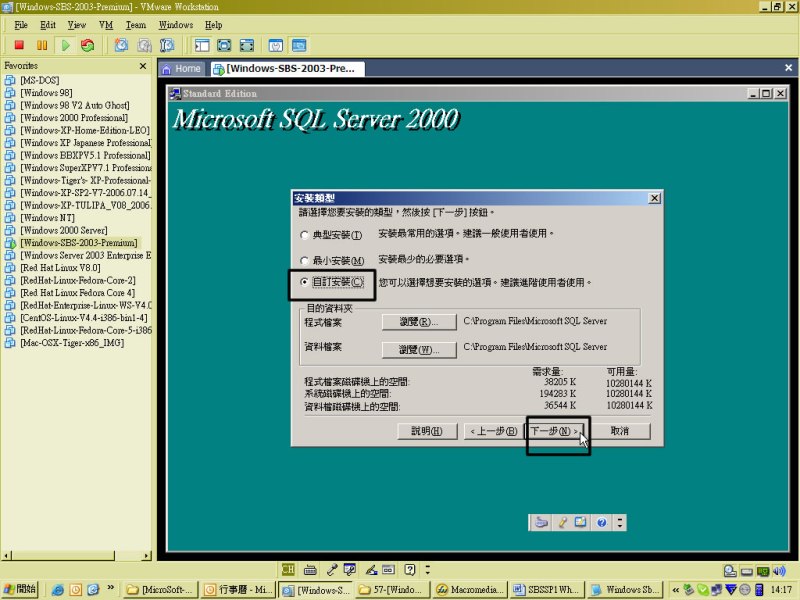Toggle the sidebar with the toolbar icon
The image size is (800, 600).
(x=202, y=45)
